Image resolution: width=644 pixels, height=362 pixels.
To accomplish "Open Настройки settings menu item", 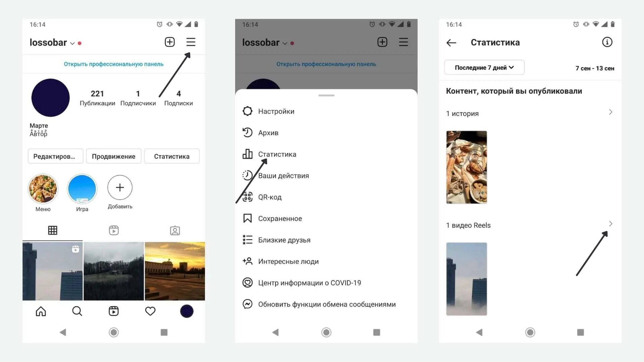I will tap(276, 111).
